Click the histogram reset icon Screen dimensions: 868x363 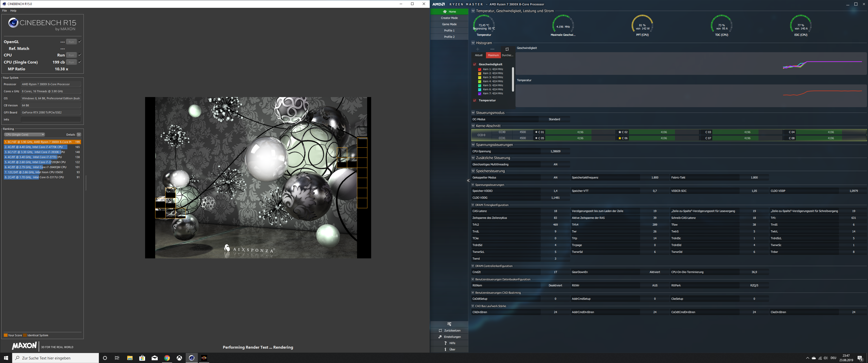[507, 49]
